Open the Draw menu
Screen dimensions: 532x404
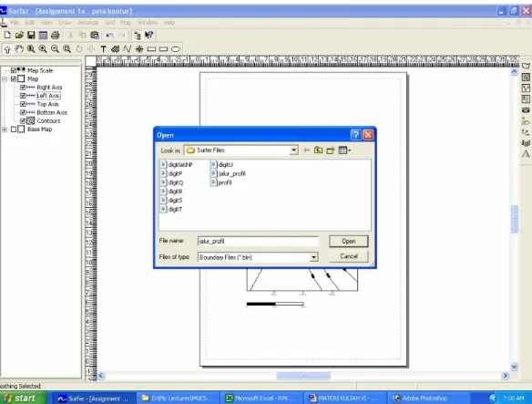65,23
